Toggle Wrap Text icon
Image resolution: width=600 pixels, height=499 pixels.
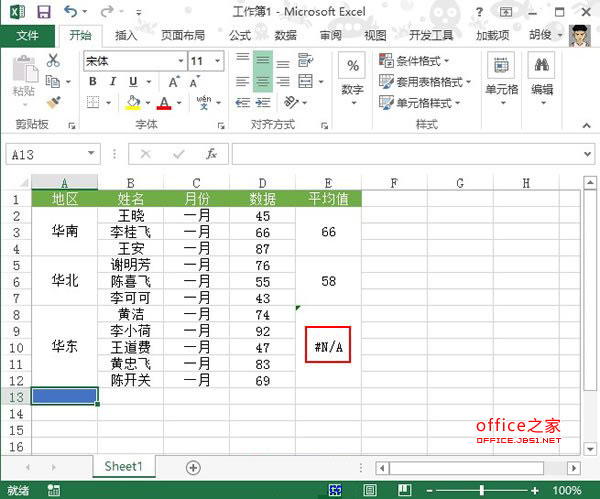(x=305, y=60)
